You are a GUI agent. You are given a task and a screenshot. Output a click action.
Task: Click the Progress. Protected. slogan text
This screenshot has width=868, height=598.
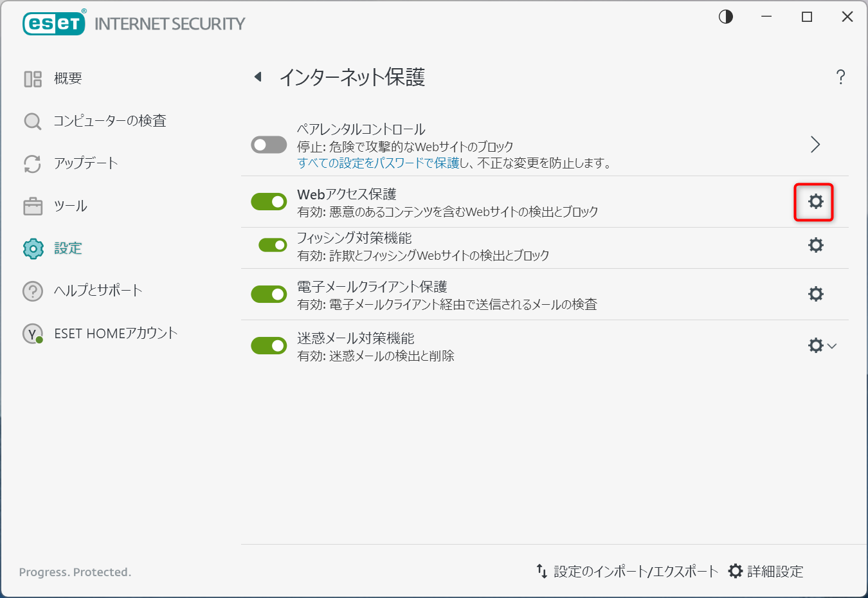pyautogui.click(x=75, y=572)
